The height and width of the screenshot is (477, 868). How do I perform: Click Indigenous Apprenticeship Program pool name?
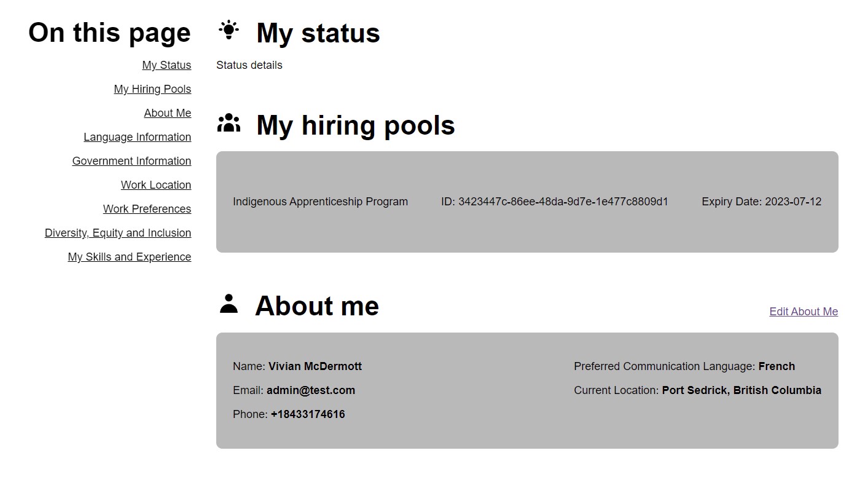point(320,202)
